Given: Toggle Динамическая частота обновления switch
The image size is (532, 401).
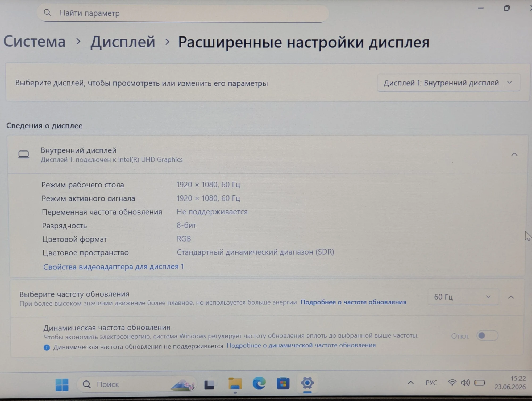Looking at the screenshot, I should pyautogui.click(x=487, y=335).
